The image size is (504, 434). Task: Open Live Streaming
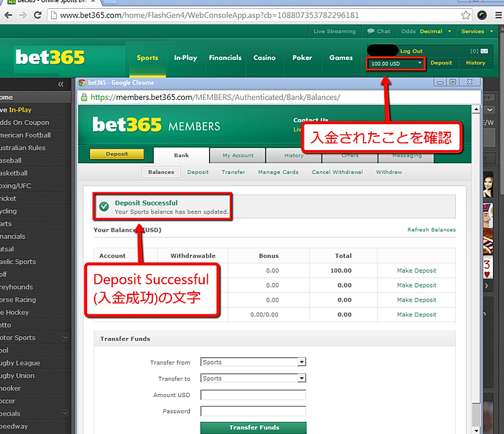[x=335, y=31]
